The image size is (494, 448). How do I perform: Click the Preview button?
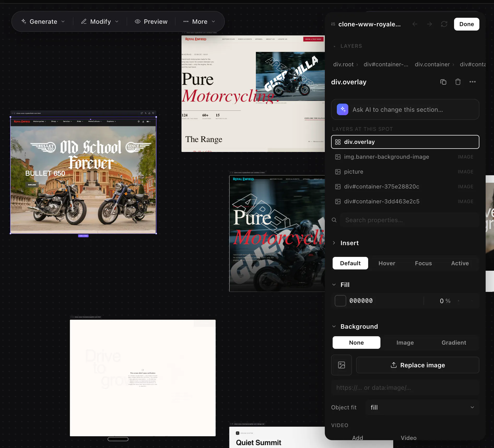tap(151, 22)
